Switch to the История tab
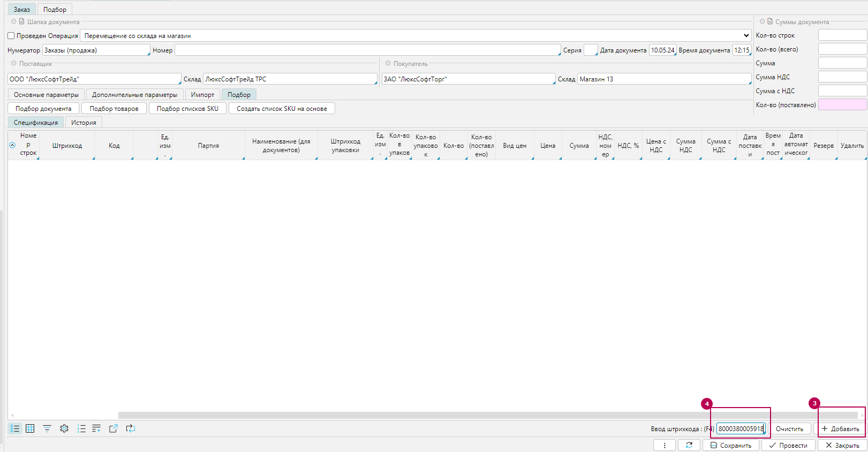868x452 pixels. (84, 123)
